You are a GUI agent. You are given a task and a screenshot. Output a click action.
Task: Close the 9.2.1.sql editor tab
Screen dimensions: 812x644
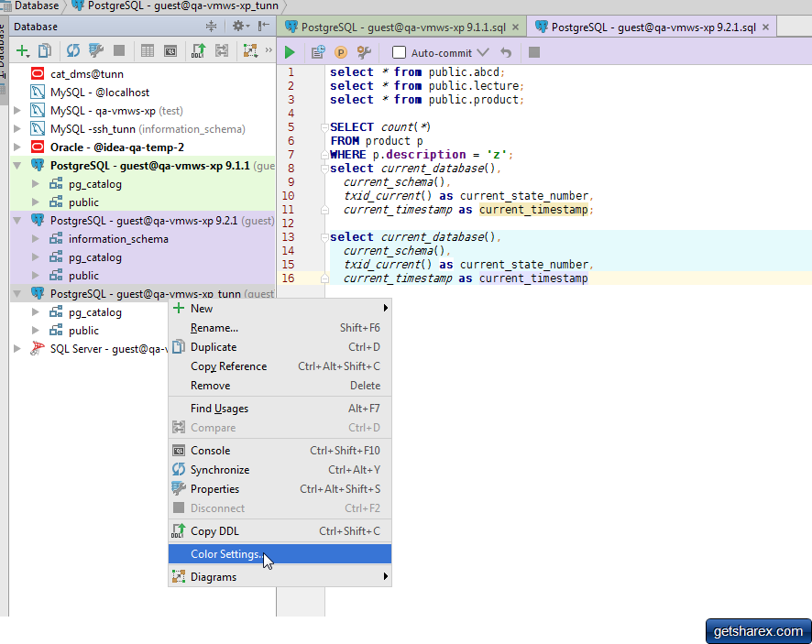[x=765, y=27]
